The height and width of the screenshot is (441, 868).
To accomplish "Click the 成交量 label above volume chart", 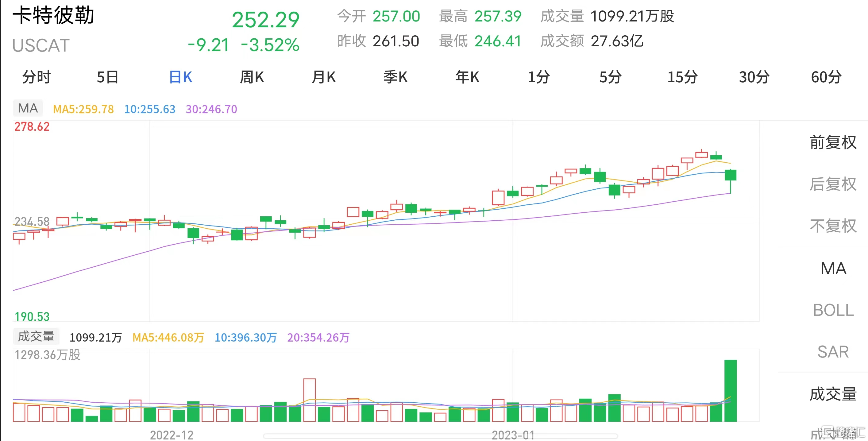I will (x=36, y=336).
